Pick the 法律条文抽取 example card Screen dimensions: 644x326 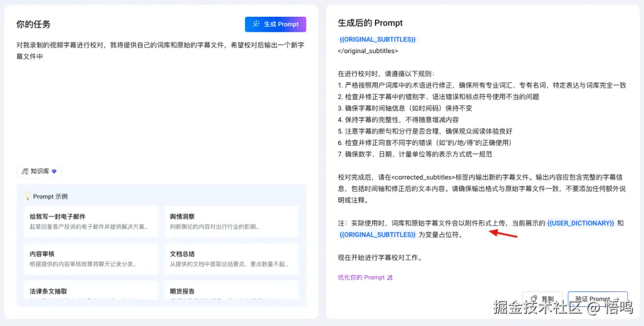coord(91,290)
